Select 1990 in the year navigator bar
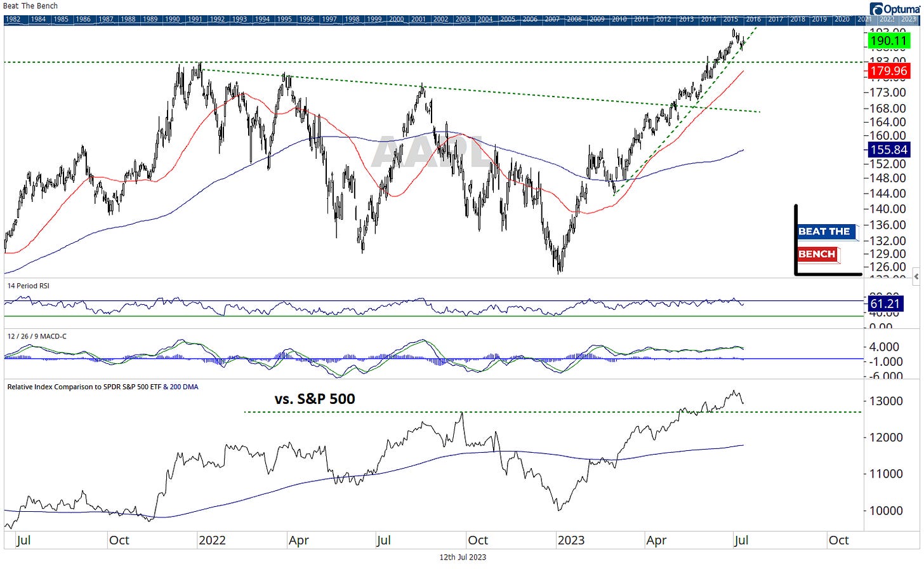Screen dimensions: 924x569 pos(172,19)
